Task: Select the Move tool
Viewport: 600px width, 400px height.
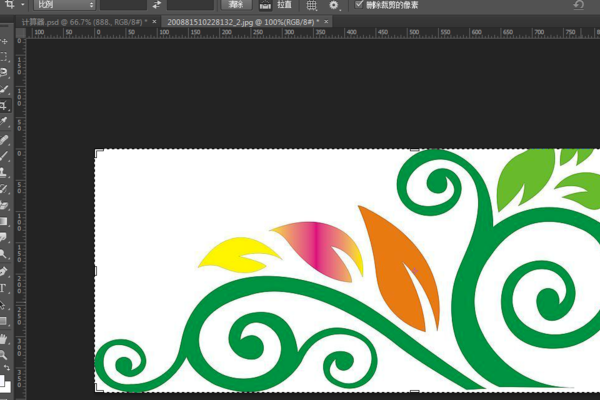Action: click(x=4, y=41)
